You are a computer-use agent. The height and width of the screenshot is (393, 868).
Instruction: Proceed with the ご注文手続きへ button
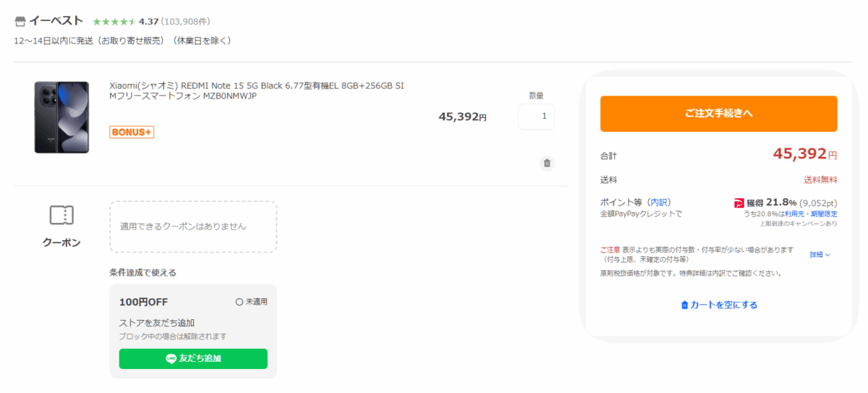(718, 114)
